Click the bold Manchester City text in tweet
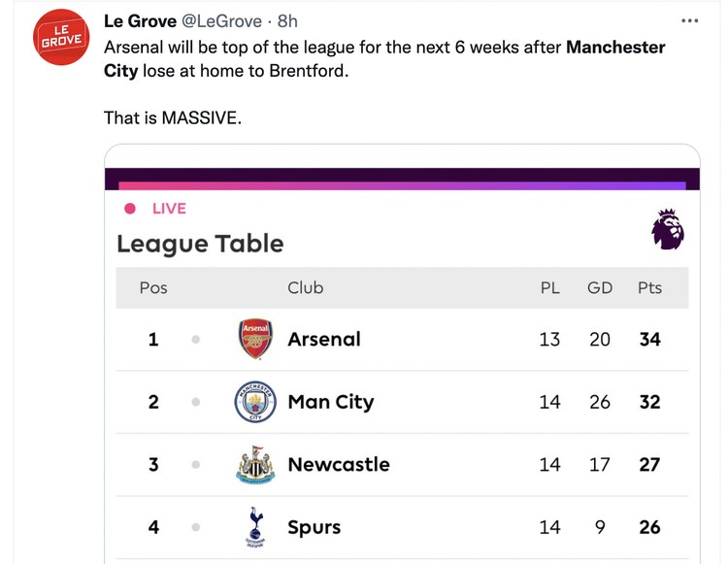The image size is (728, 564). click(384, 59)
